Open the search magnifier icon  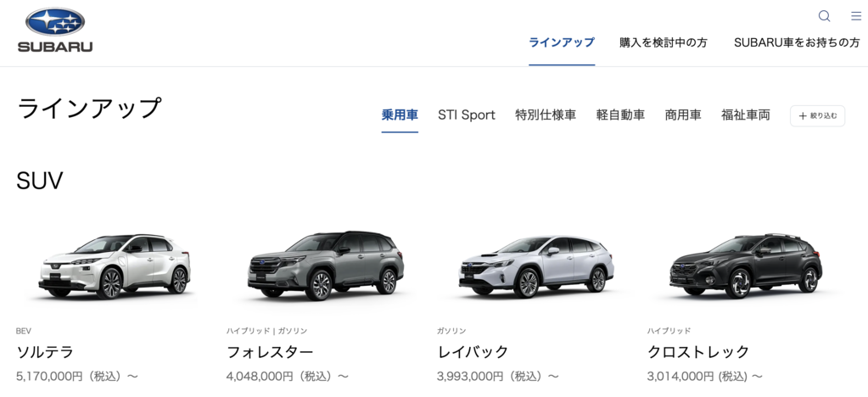[x=824, y=16]
